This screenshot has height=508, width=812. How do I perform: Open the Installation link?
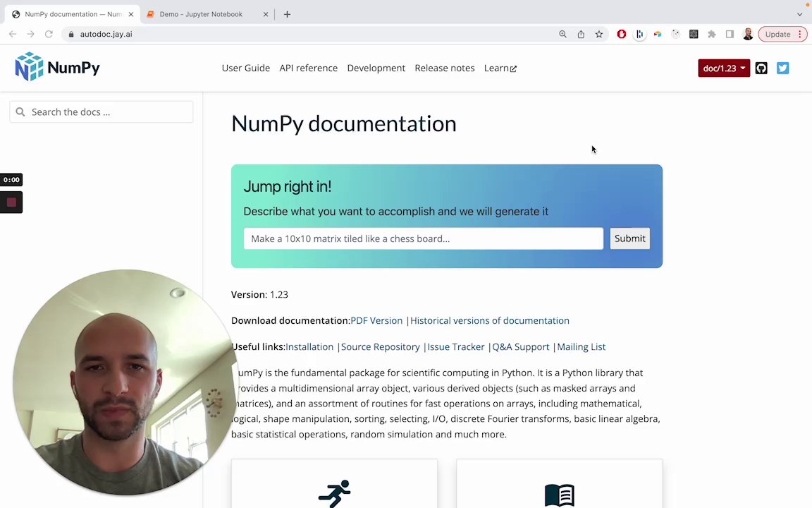click(x=309, y=347)
